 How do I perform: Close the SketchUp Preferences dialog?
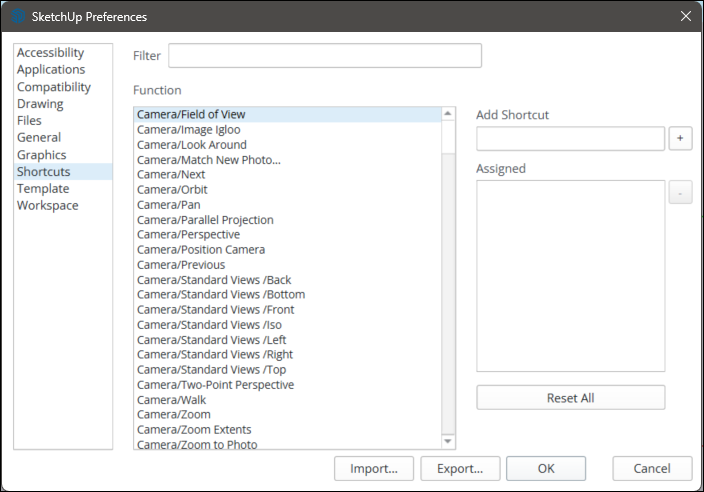(686, 16)
